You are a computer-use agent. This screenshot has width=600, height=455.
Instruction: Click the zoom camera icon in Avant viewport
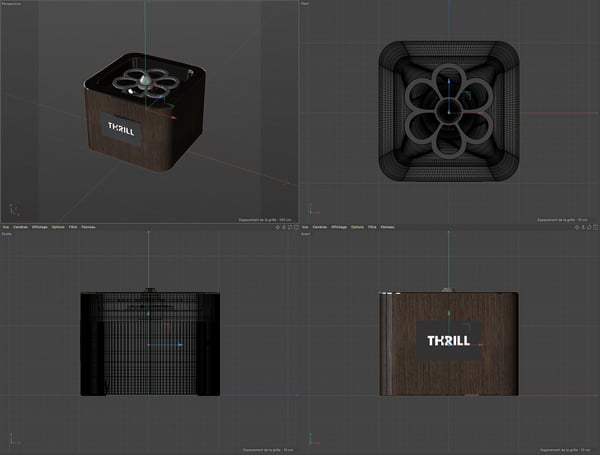pos(583,228)
